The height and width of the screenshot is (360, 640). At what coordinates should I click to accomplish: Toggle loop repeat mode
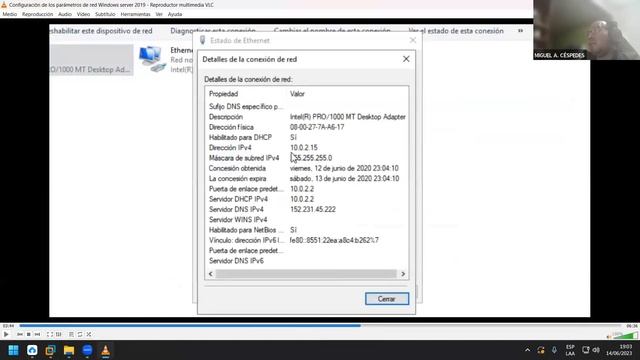(x=80, y=334)
